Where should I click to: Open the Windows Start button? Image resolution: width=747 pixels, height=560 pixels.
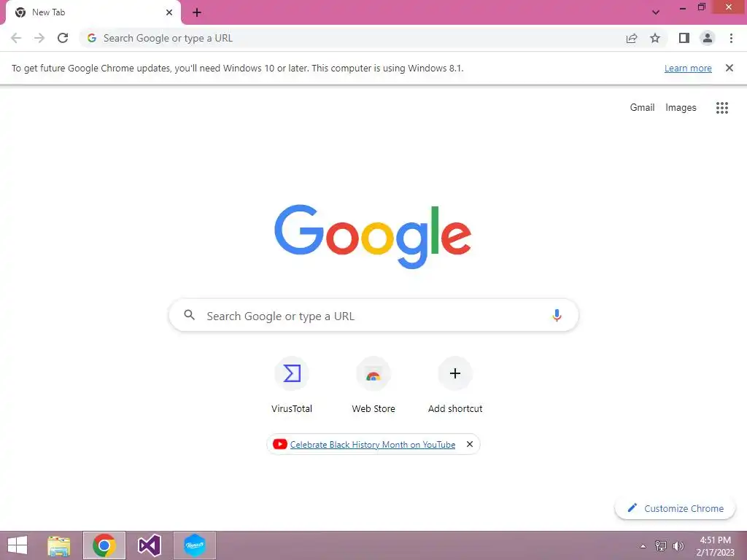(x=18, y=545)
